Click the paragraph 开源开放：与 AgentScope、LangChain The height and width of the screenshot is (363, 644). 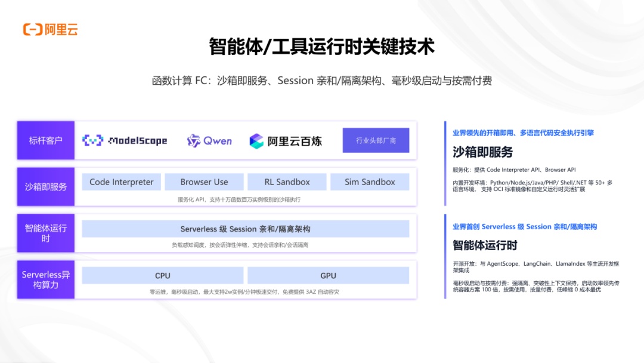pos(536,267)
